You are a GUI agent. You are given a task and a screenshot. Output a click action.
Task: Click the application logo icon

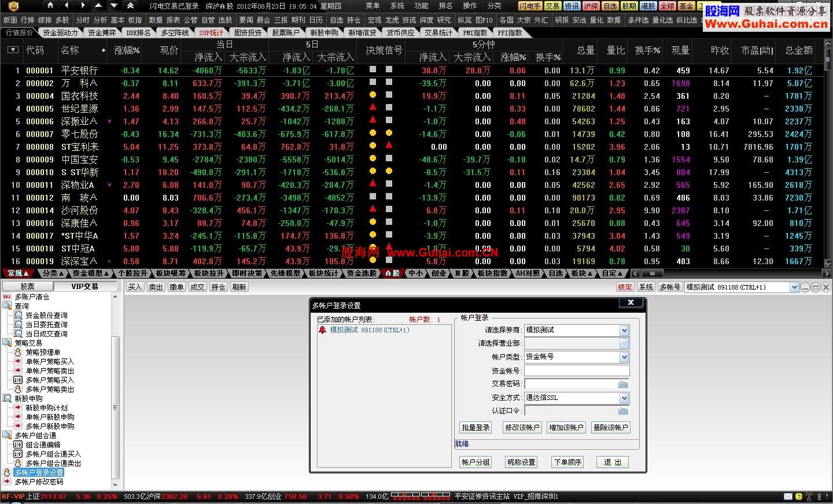[13, 6]
